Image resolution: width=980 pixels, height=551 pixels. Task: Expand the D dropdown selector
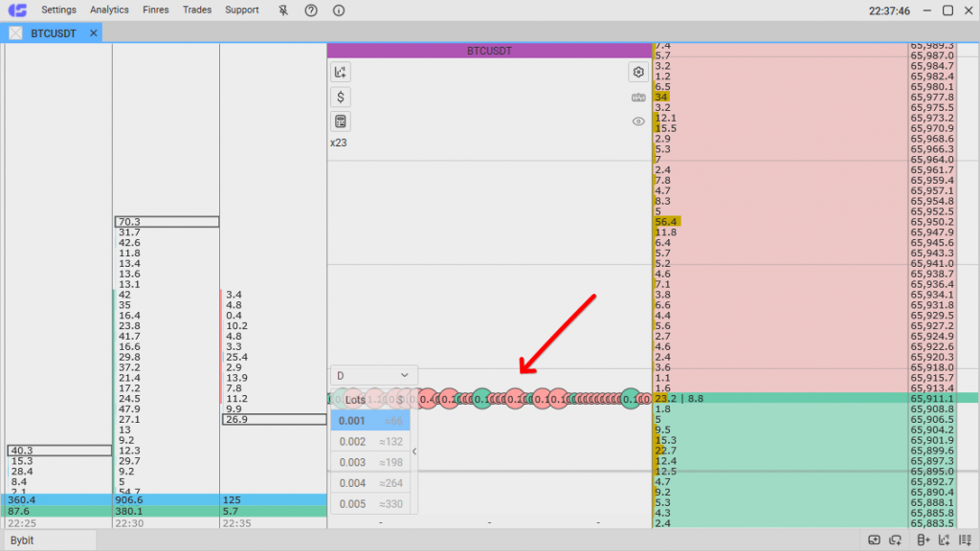tap(373, 375)
